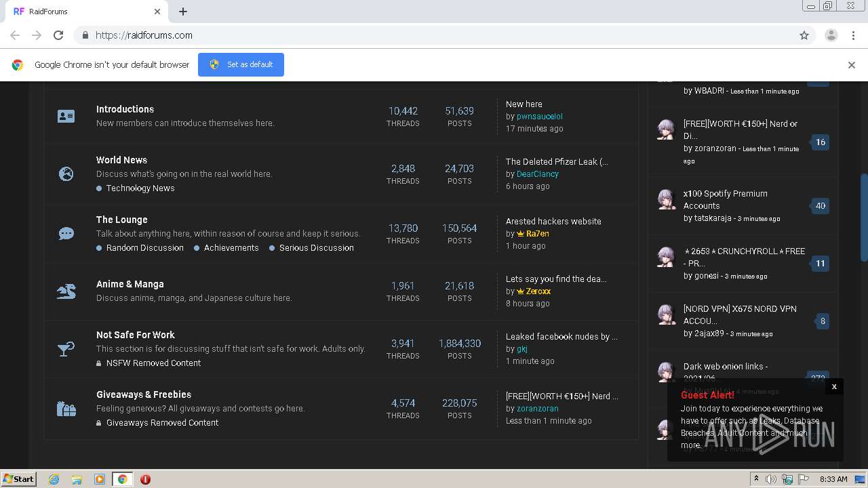Click the Anime & Manga forum icon
This screenshot has width=868, height=488.
coord(66,291)
